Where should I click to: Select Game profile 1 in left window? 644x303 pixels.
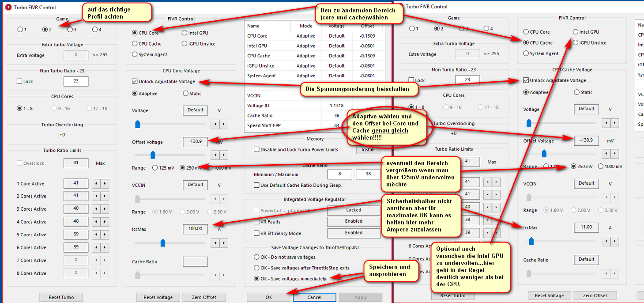coord(20,30)
